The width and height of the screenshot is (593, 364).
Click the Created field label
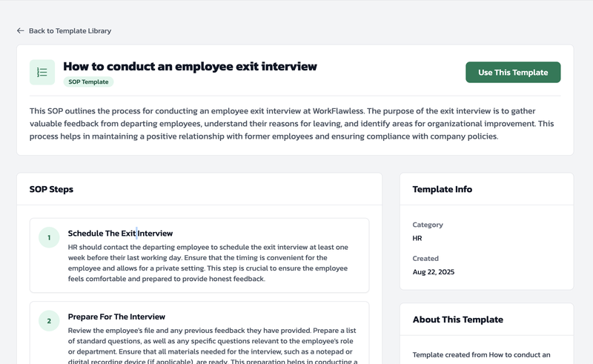point(425,259)
